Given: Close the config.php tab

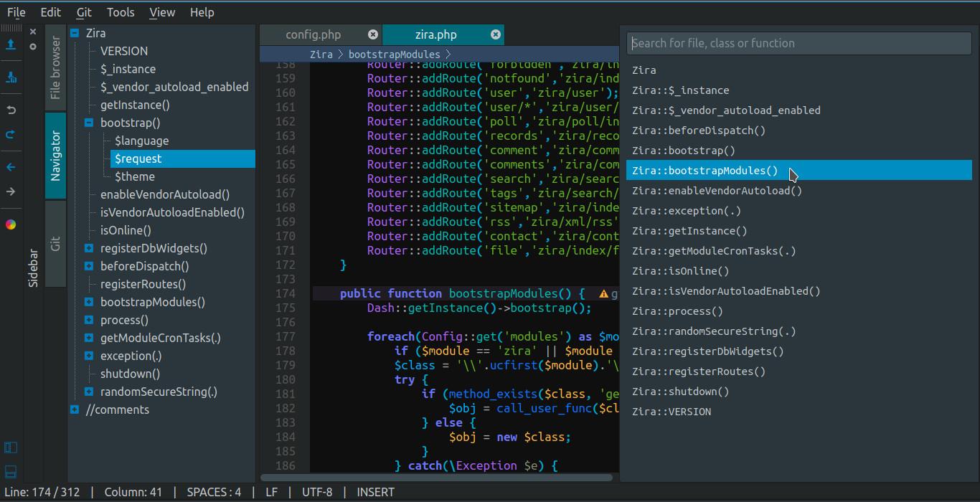Looking at the screenshot, I should click(372, 34).
